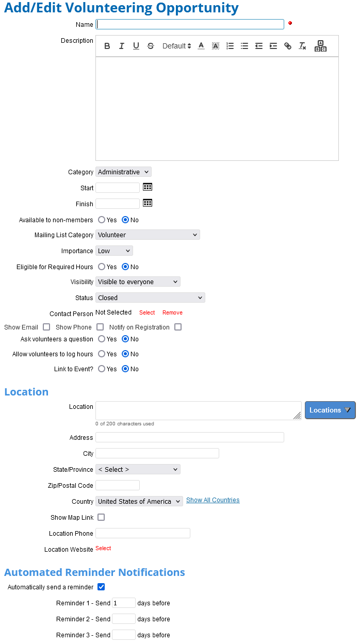The height and width of the screenshot is (644, 359).
Task: Open calendar picker for Start date
Action: (148, 187)
